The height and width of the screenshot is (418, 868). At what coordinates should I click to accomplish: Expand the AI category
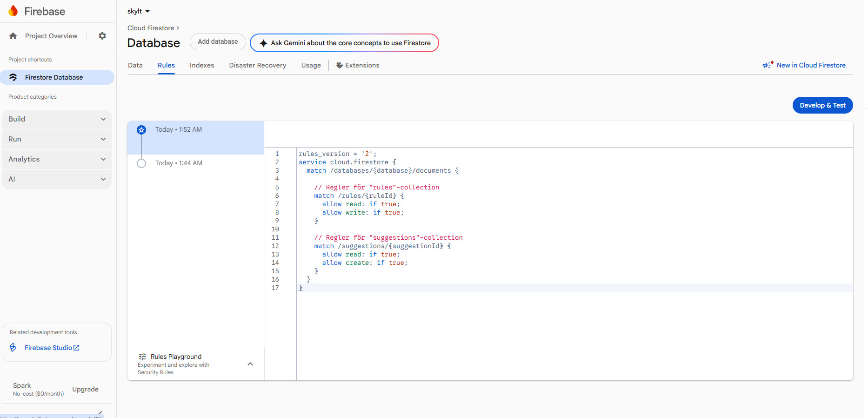tap(57, 179)
